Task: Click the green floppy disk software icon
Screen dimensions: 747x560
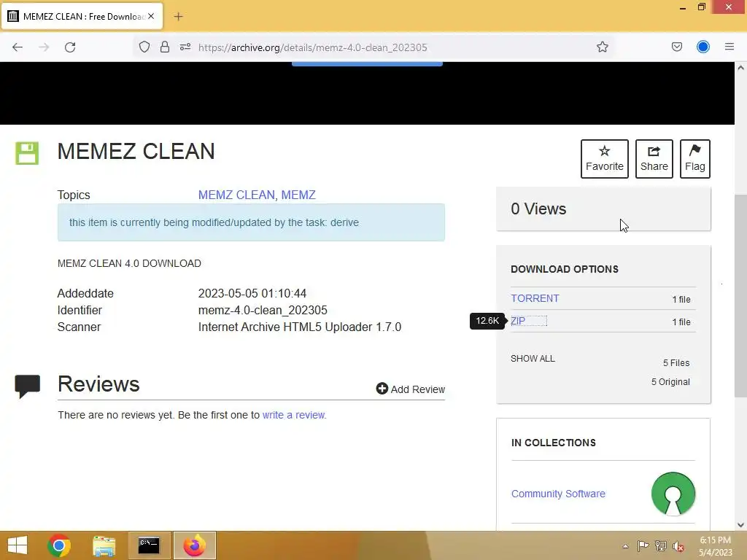Action: pyautogui.click(x=27, y=153)
